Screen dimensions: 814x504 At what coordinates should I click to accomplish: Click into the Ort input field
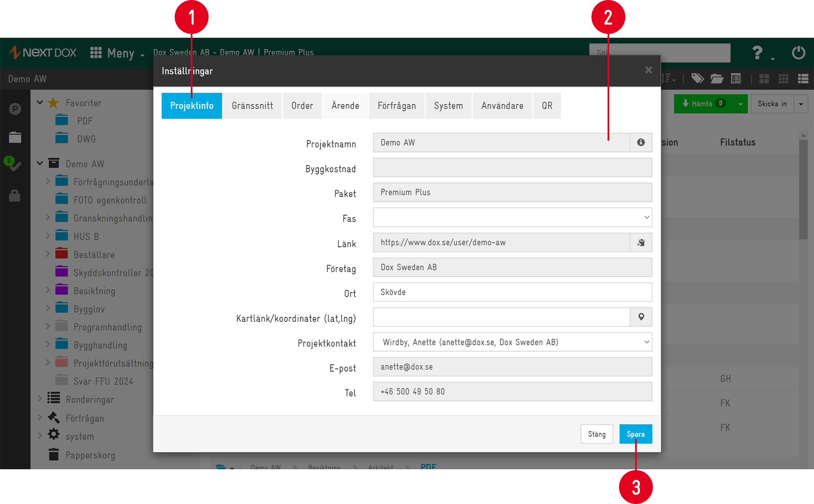coord(512,292)
